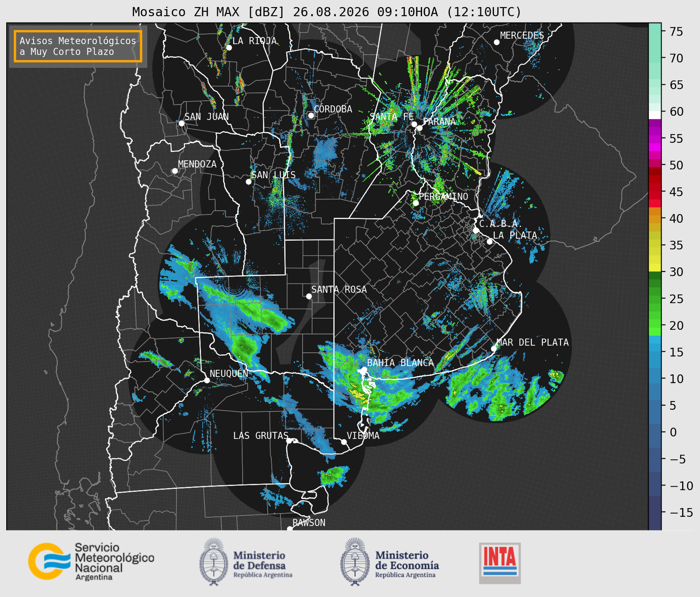
Task: Click the San Luis city marker dot
Action: (249, 182)
